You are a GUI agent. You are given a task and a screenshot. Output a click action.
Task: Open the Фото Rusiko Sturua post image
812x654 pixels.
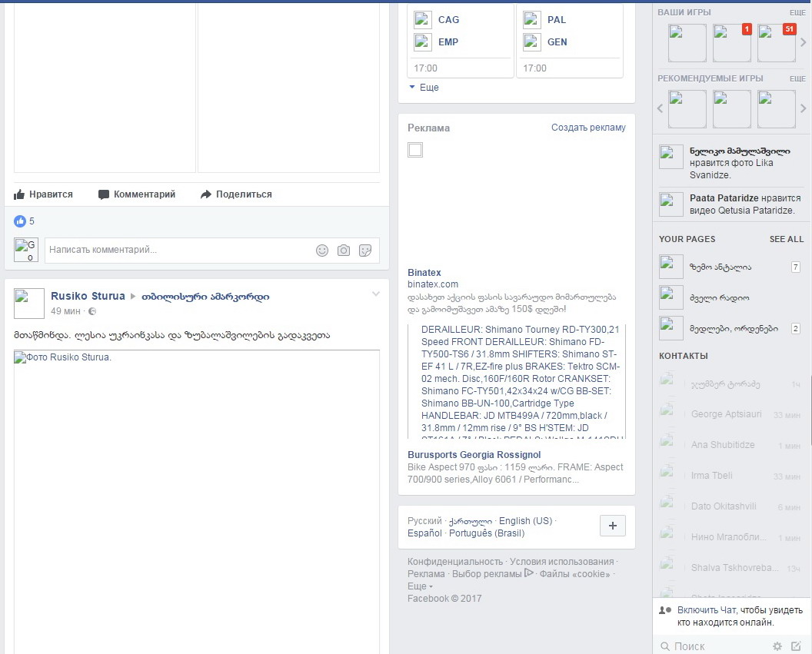click(196, 502)
